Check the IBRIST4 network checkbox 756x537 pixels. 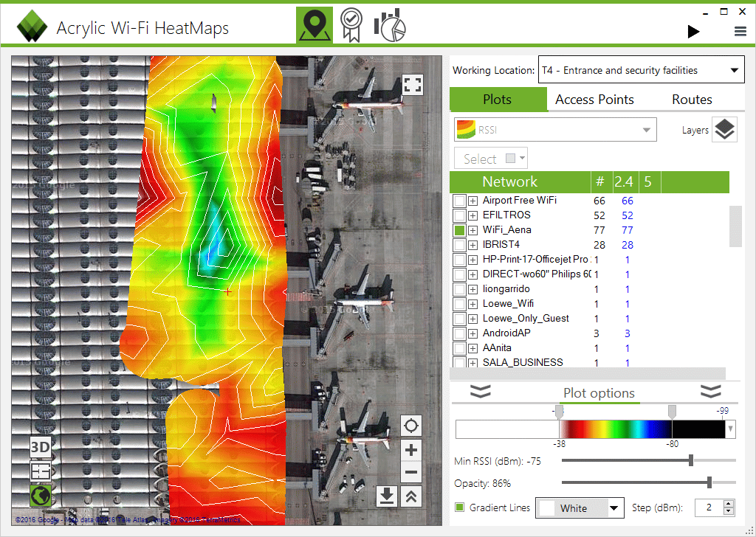click(459, 245)
